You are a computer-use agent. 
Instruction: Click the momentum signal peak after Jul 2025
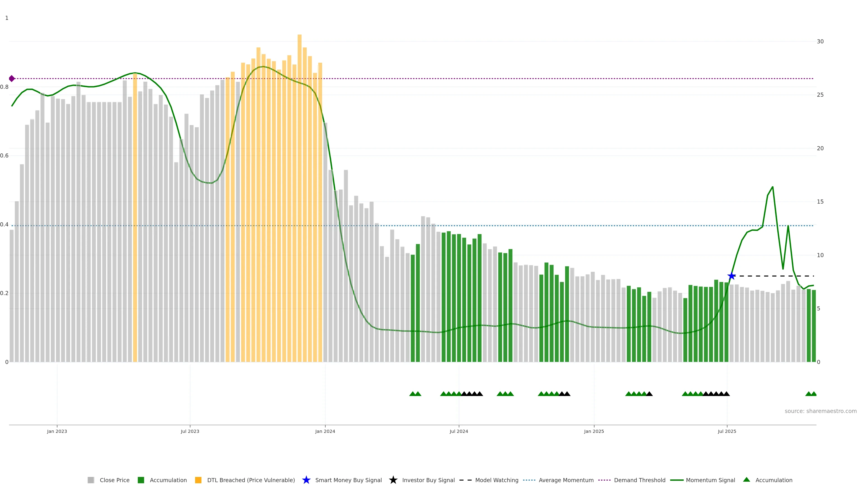pos(772,187)
